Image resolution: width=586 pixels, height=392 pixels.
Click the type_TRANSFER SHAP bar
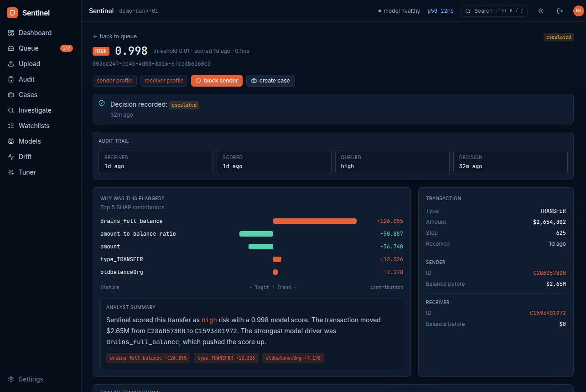[277, 259]
